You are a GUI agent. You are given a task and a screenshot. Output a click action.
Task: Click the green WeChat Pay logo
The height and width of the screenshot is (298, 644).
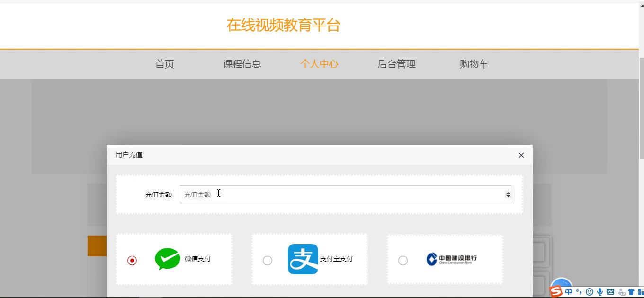(x=168, y=259)
